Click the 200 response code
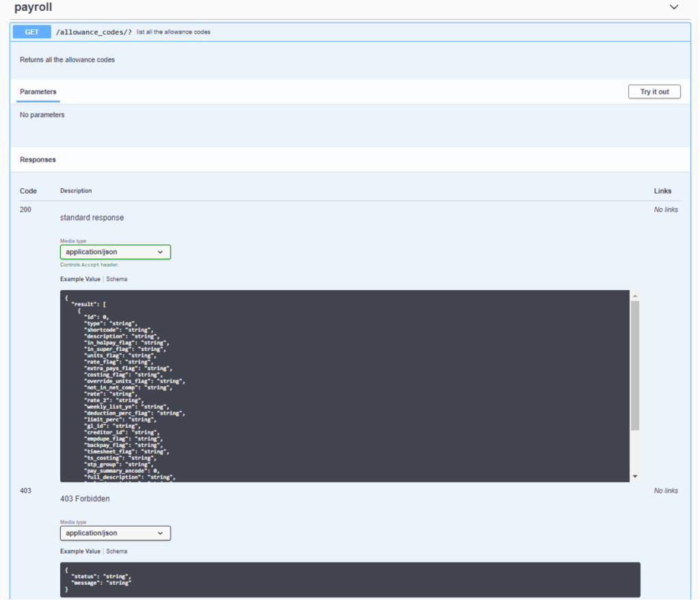700x600 pixels. (25, 209)
